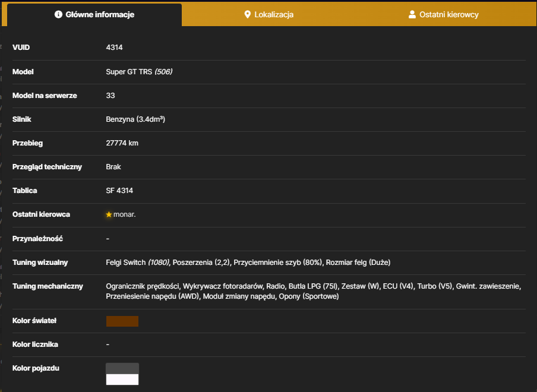Viewport: 537px width, 392px height.
Task: Click the white lower Kolor pojazdu swatch
Action: [x=122, y=380]
